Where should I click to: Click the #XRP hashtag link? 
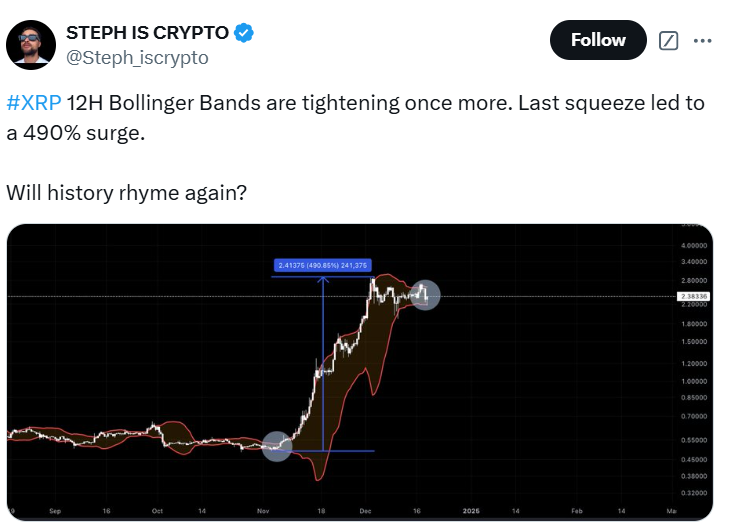34,103
